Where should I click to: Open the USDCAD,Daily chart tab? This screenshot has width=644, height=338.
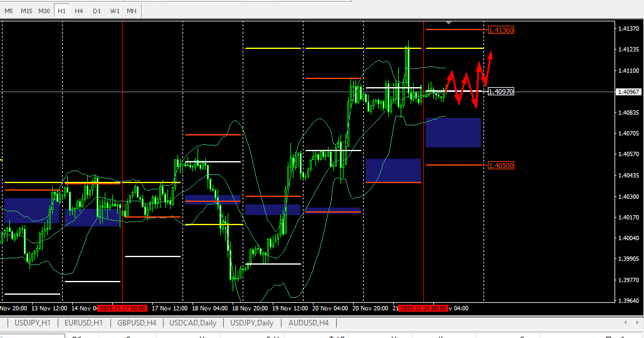tap(193, 323)
